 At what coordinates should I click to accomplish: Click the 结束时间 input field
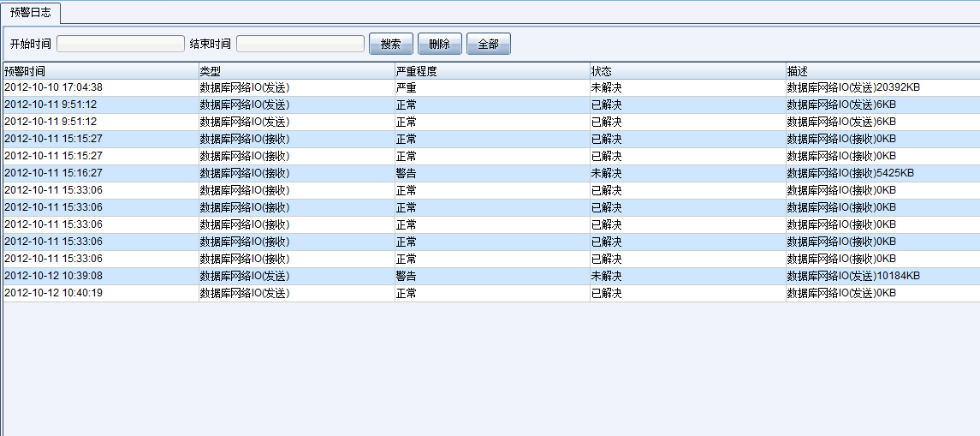click(x=300, y=44)
